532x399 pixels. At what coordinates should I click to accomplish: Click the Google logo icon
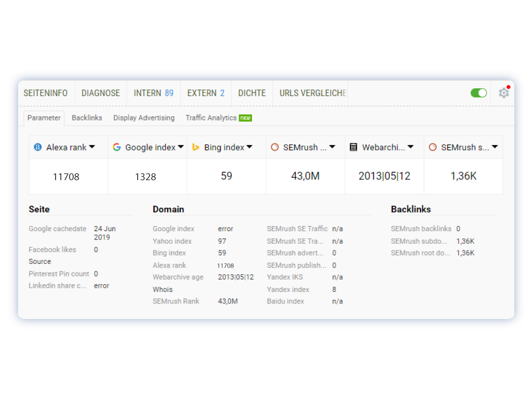pos(117,147)
